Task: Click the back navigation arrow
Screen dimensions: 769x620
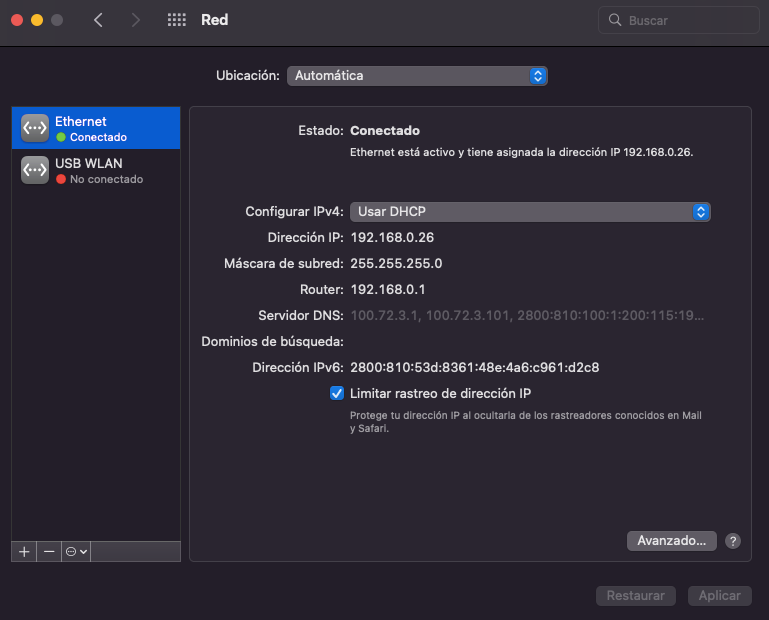Action: 98,20
